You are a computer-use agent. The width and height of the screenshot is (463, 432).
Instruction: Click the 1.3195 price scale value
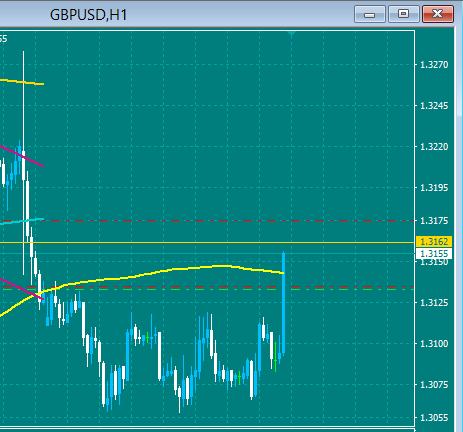[434, 188]
